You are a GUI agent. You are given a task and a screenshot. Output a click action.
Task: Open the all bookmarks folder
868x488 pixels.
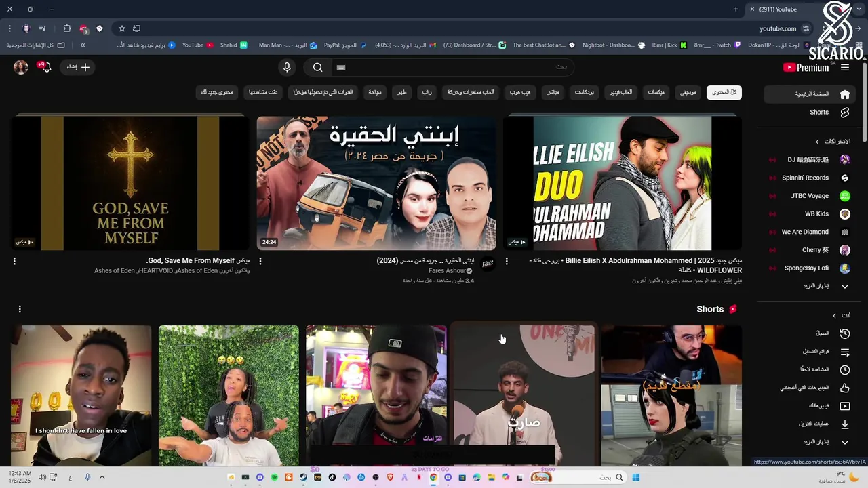36,45
